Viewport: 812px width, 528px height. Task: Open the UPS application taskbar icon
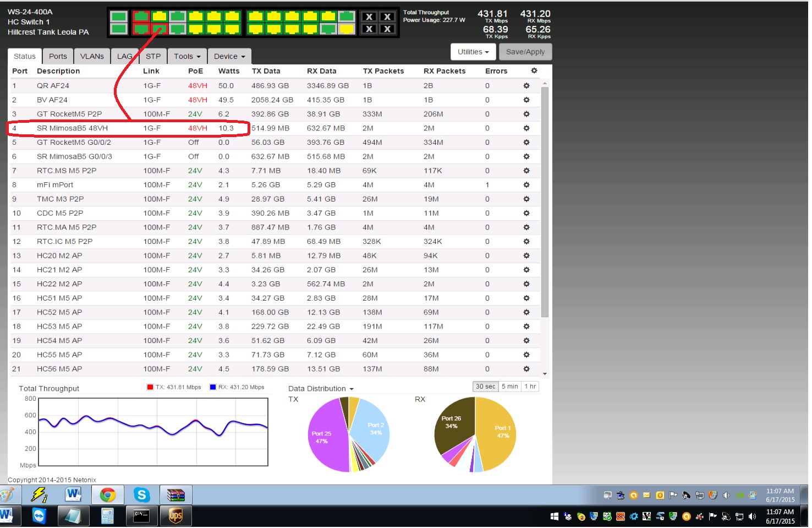pyautogui.click(x=176, y=516)
